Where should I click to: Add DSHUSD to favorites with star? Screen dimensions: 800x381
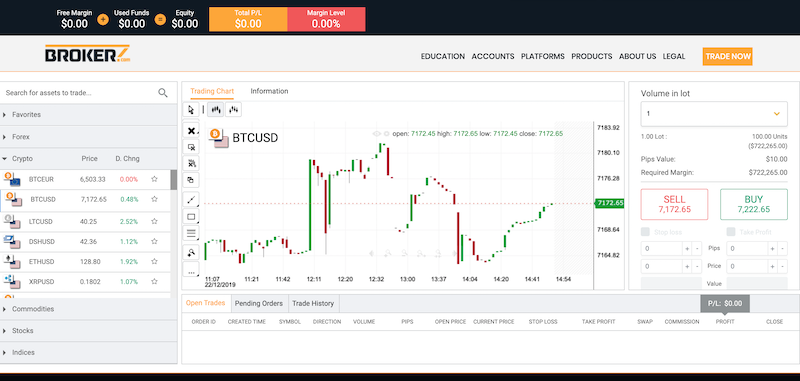[154, 241]
